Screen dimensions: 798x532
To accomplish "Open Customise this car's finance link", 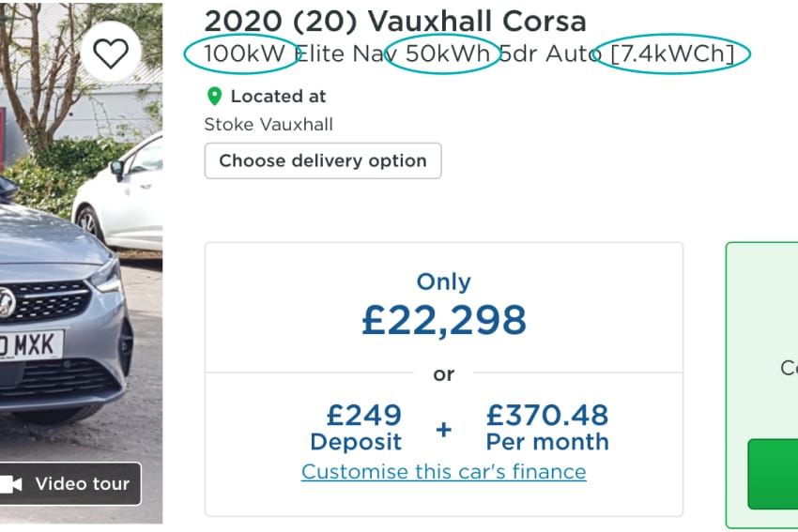I will (x=443, y=471).
